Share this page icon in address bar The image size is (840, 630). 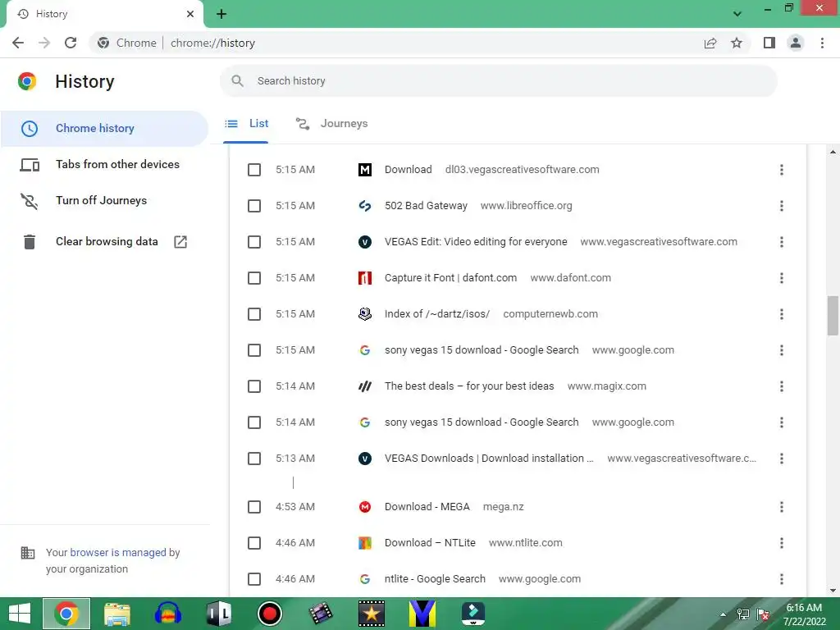coord(710,43)
